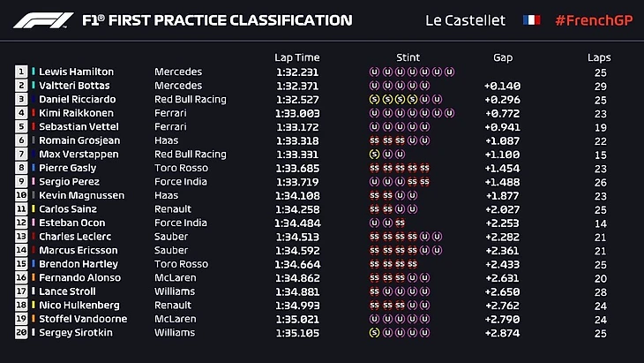644x363 pixels.
Task: Click the Laps column header
Action: (x=599, y=57)
